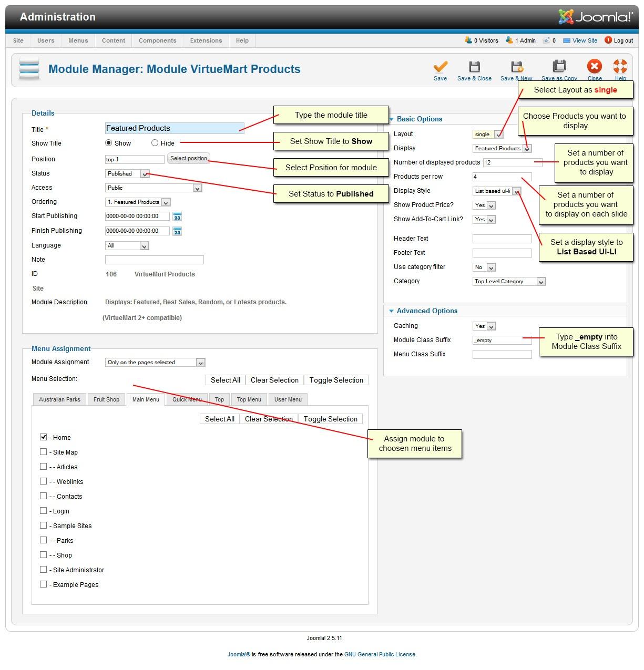Image resolution: width=644 pixels, height=670 pixels.
Task: Open the Layout dropdown
Action: tap(488, 134)
